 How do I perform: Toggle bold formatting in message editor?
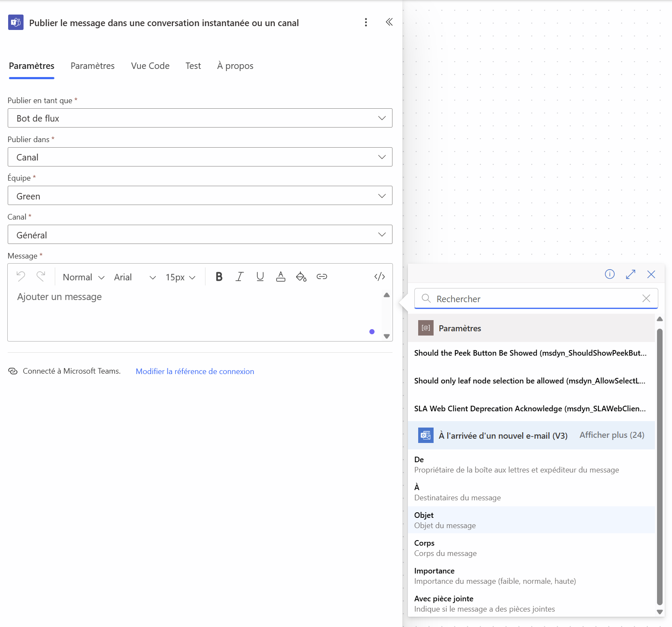219,277
